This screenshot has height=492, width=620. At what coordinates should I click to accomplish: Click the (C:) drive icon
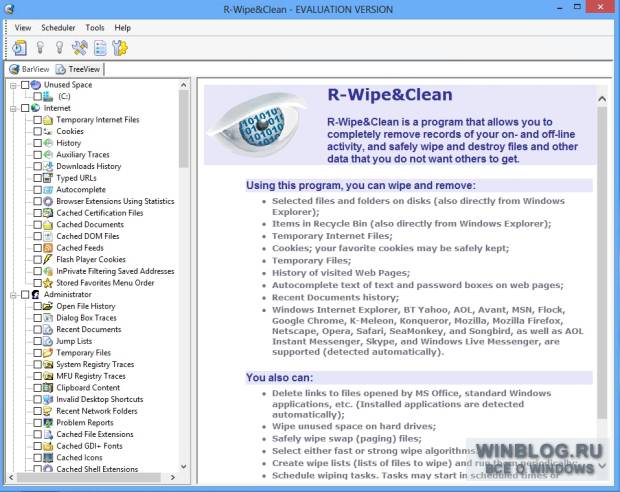[48, 96]
